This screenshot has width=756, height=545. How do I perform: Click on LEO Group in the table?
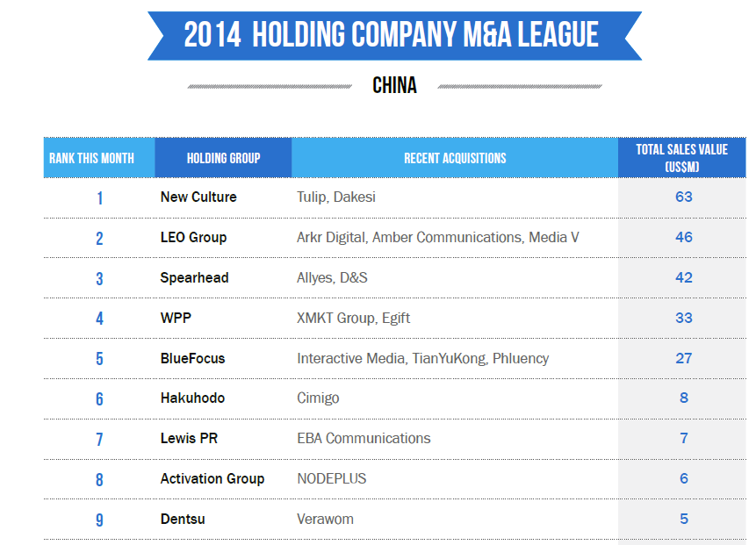coord(193,238)
